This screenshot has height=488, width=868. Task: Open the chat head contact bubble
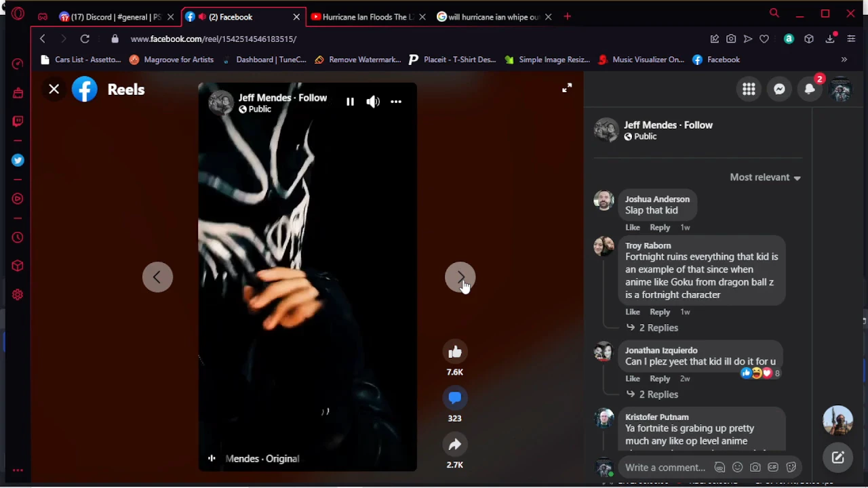tap(838, 420)
